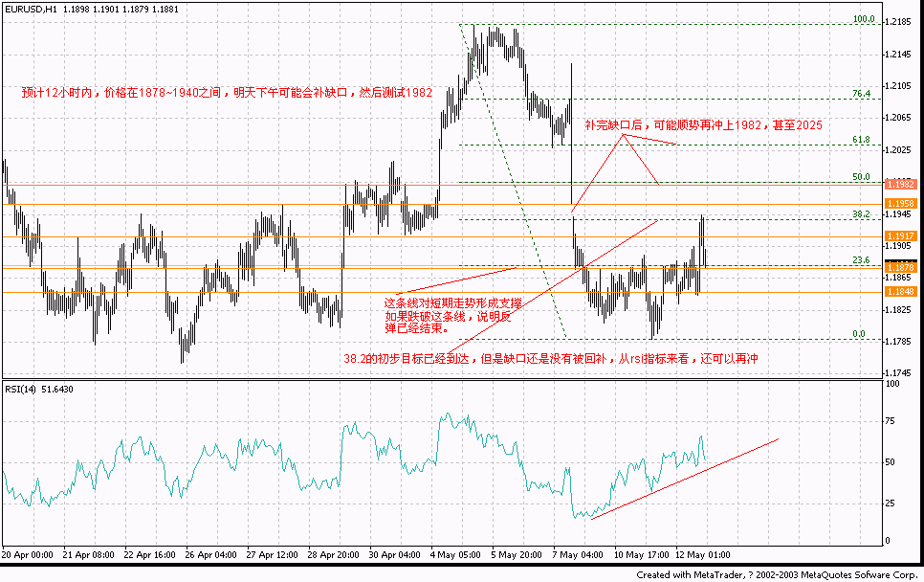The image size is (924, 582).
Task: Click the RSI scale value 75
Action: click(891, 421)
